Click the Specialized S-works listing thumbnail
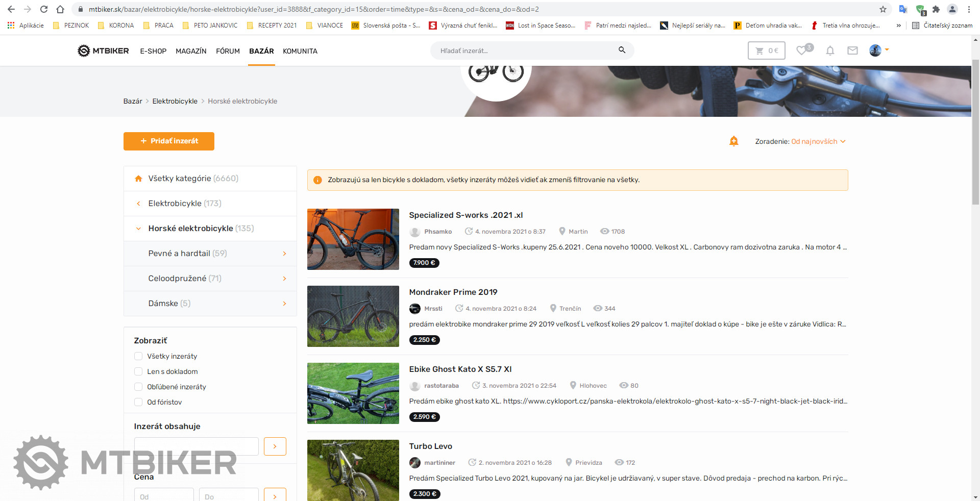This screenshot has height=501, width=980. tap(353, 239)
